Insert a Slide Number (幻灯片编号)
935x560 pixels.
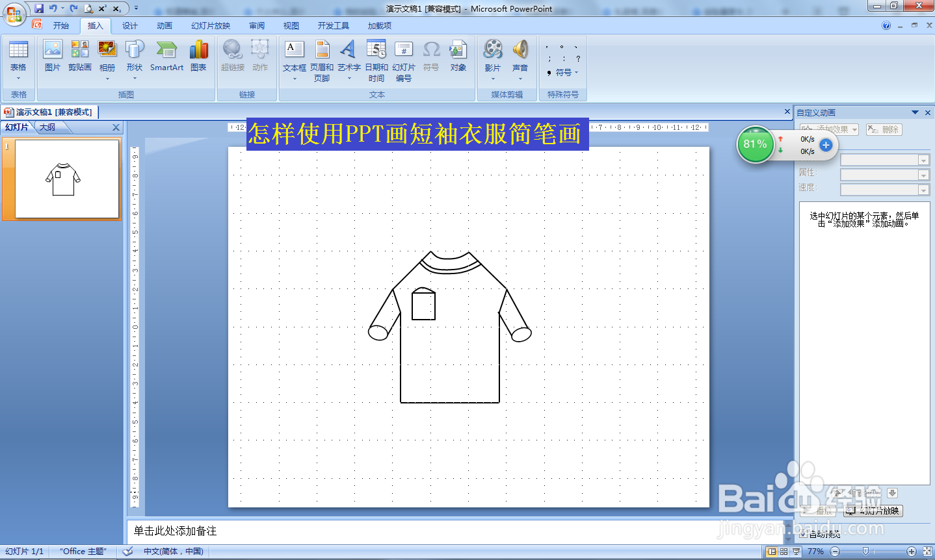coord(404,58)
